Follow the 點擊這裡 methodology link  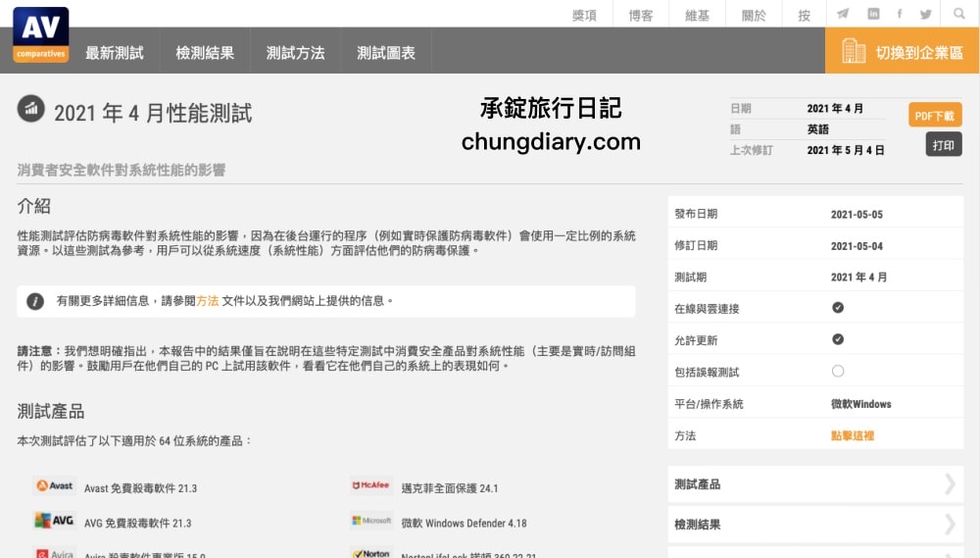pyautogui.click(x=853, y=435)
